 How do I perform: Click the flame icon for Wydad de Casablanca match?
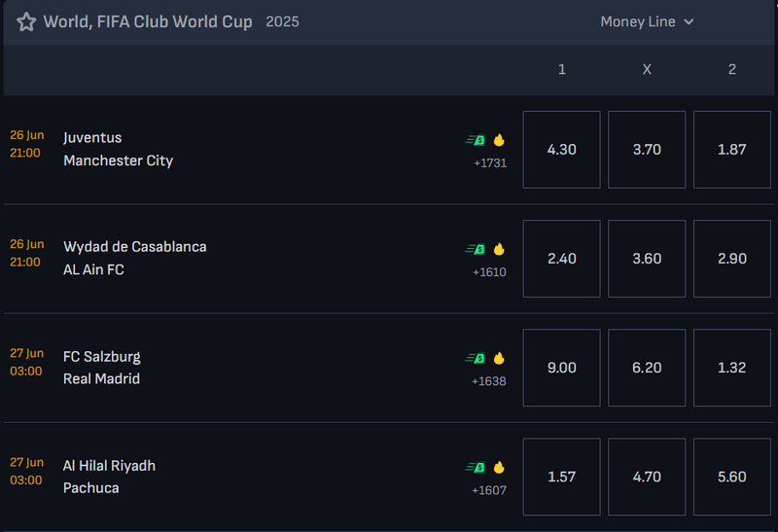[x=499, y=249]
